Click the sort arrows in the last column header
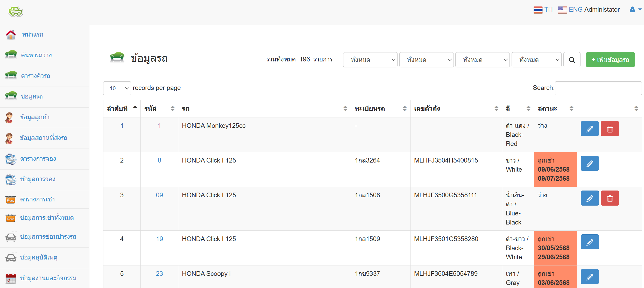Screen dimensions: 644x288 click(x=636, y=109)
